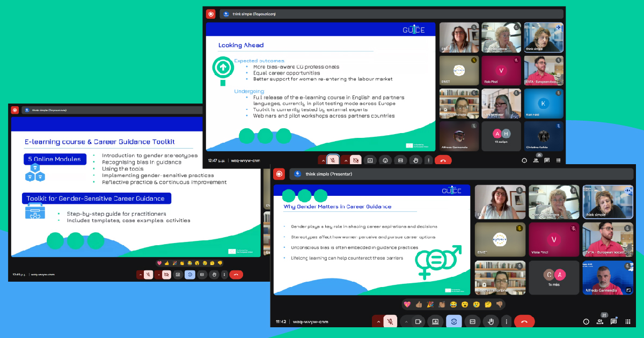The height and width of the screenshot is (338, 644).
Task: Click raise hand in the 11:42 meeting toolbar
Action: (x=489, y=321)
